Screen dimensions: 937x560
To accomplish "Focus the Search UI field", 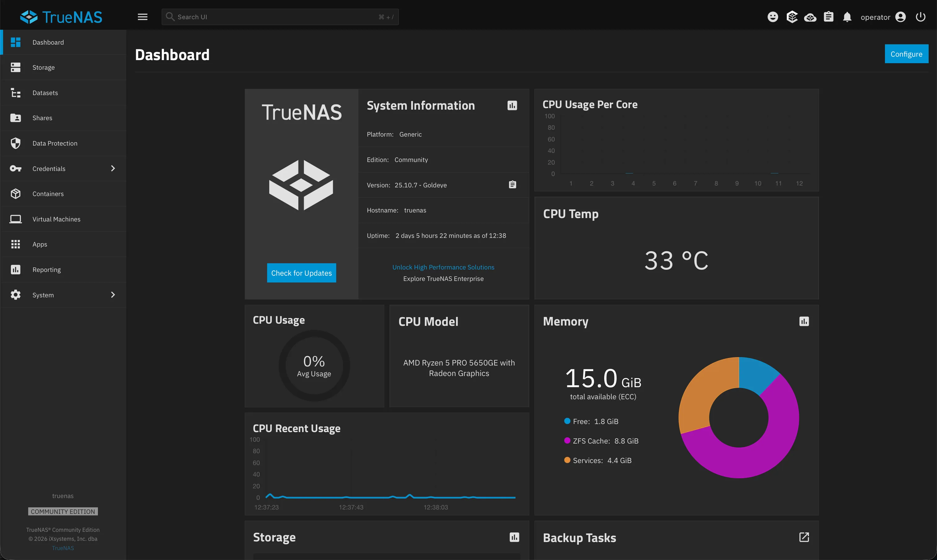I will (x=280, y=17).
